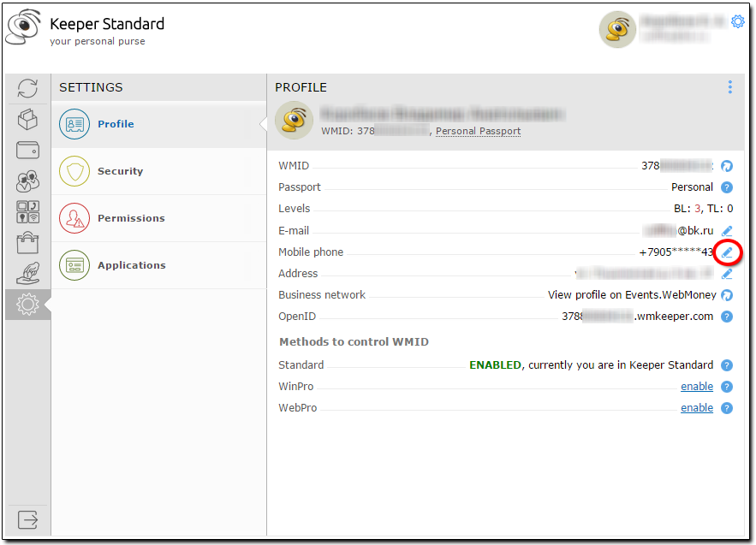The height and width of the screenshot is (545, 756).
Task: Open the Personal Passport link
Action: pos(478,131)
